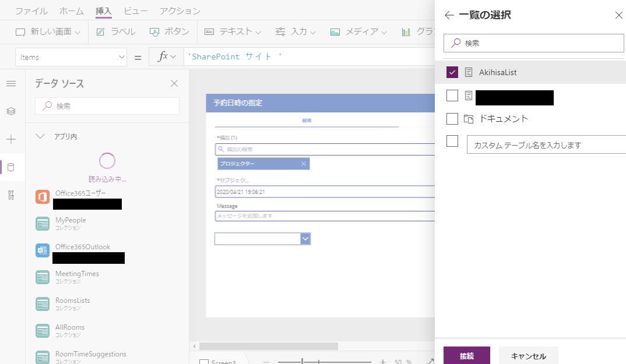626x364 pixels.
Task: Open the Insert plus icon in left rail
Action: click(x=11, y=139)
